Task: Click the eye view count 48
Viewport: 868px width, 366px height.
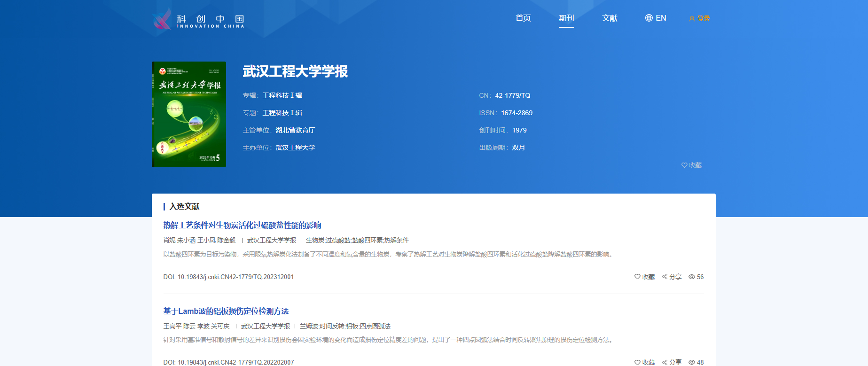Action: 692,362
